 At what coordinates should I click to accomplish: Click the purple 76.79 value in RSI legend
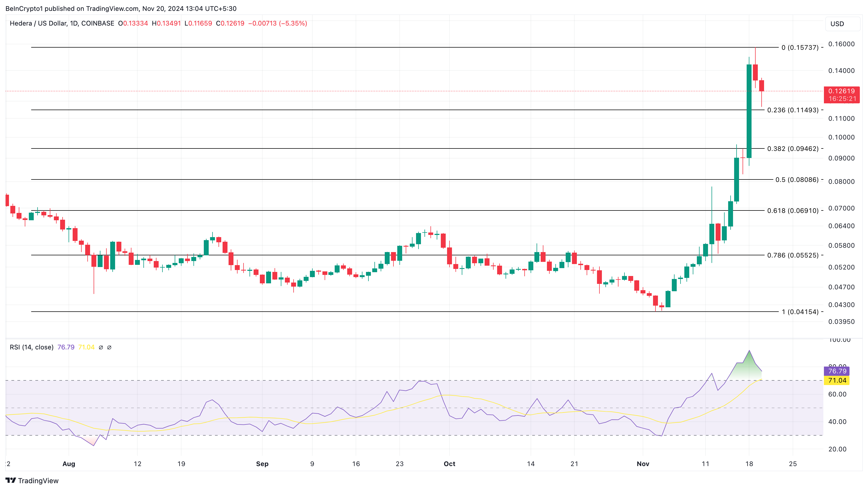tap(66, 347)
